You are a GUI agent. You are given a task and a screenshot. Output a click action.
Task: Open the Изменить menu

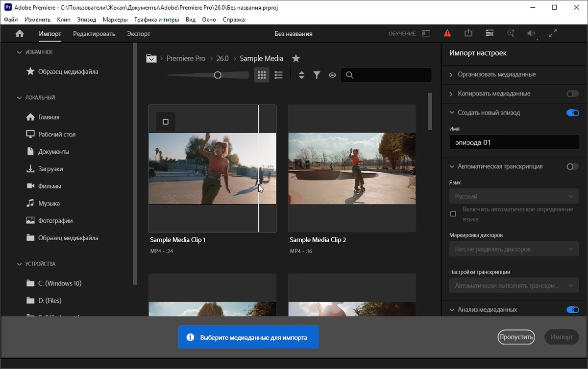[37, 20]
